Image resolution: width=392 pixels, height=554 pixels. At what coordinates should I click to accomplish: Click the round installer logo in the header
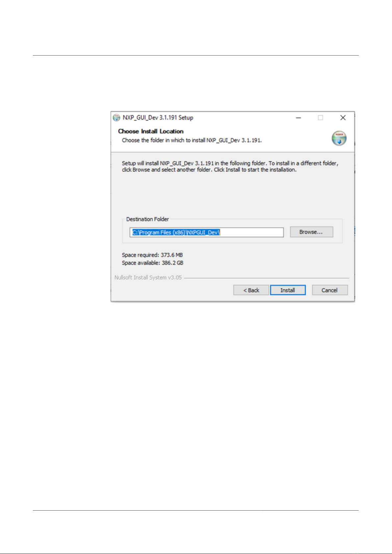pyautogui.click(x=339, y=138)
